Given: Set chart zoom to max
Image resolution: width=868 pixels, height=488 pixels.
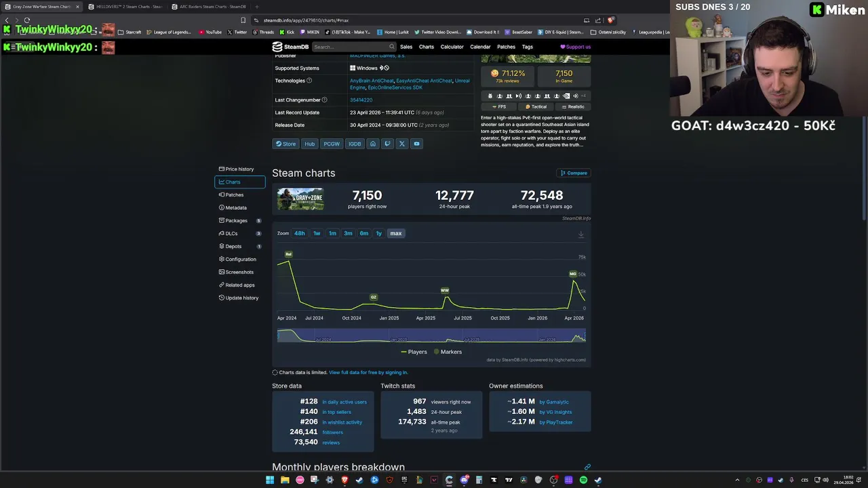Looking at the screenshot, I should click(396, 233).
